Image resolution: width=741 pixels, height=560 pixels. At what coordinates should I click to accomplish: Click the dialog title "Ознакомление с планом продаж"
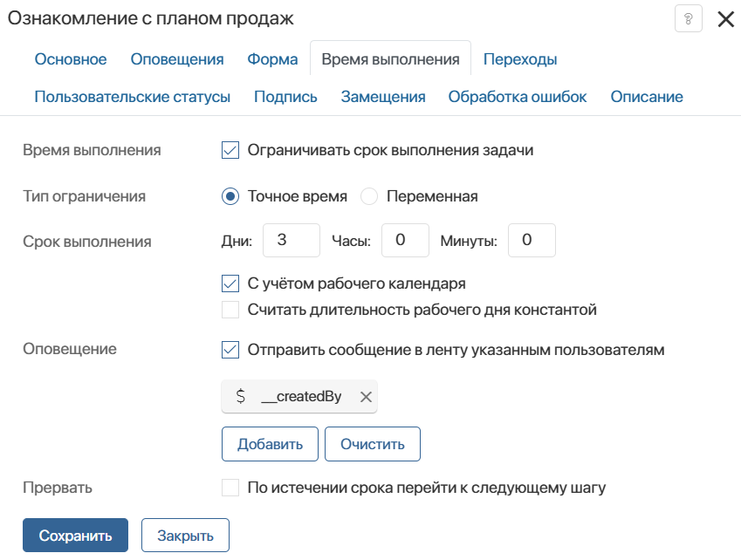(x=151, y=18)
